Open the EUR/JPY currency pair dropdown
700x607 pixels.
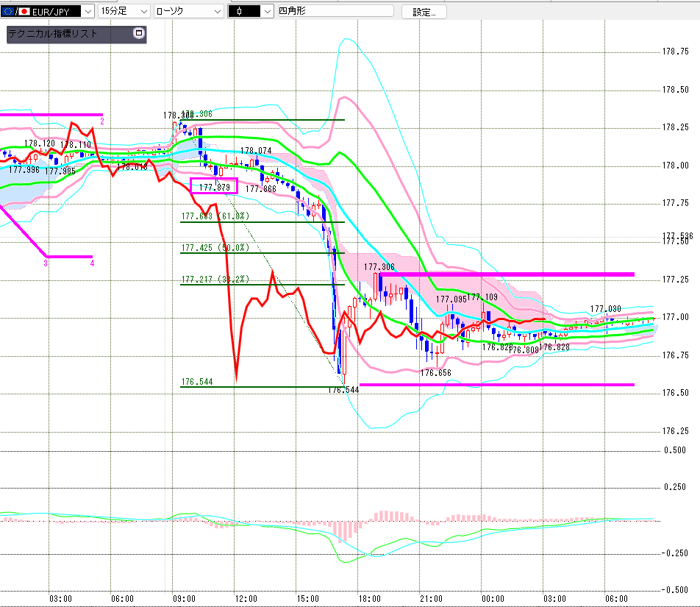pos(88,11)
